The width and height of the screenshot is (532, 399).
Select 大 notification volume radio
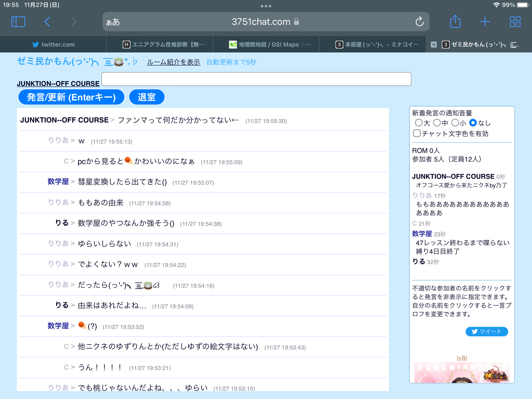tap(418, 123)
